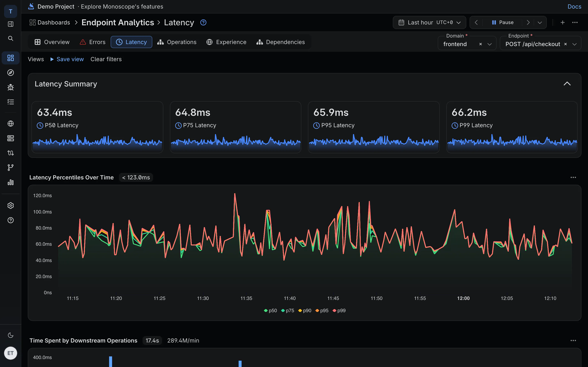
Task: Toggle the p99 series in chart legend
Action: pos(339,311)
